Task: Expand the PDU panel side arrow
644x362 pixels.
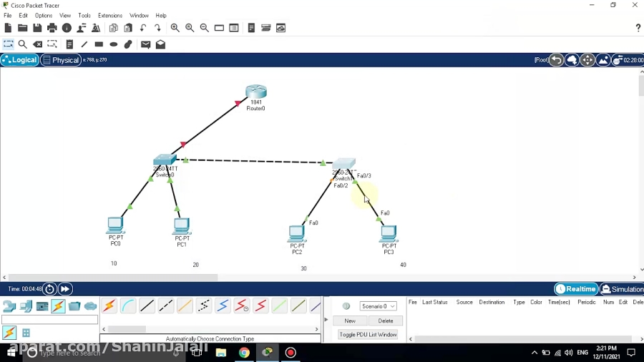Action: coord(327,320)
